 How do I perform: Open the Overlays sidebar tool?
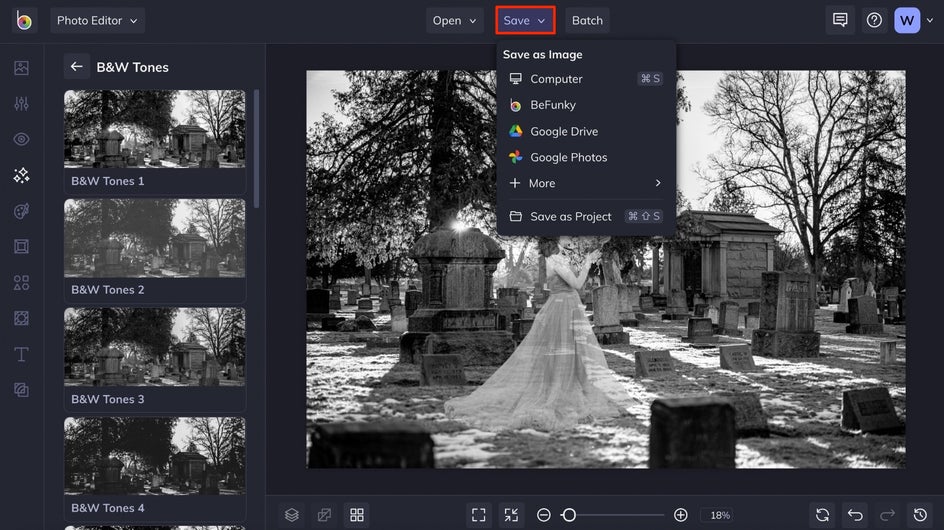22,318
